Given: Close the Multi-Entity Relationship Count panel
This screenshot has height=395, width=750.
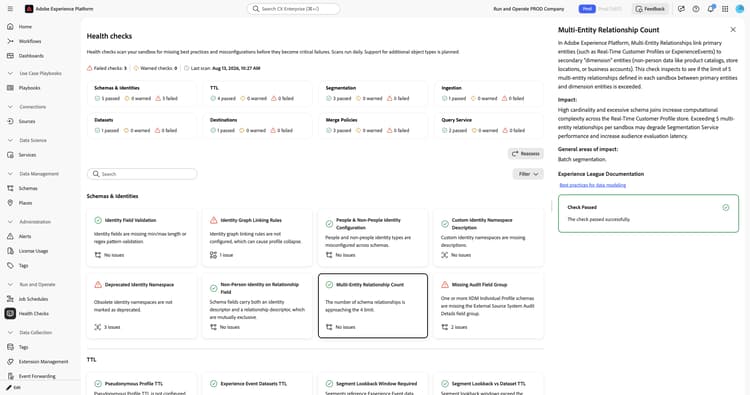Looking at the screenshot, I should point(733,30).
